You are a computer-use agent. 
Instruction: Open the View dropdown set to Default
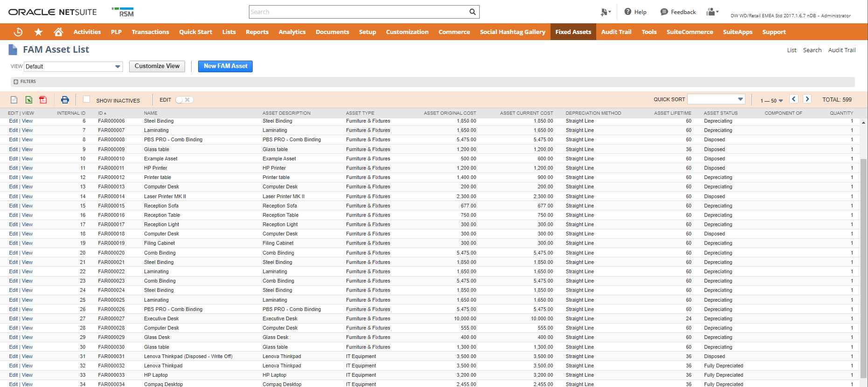tap(73, 67)
